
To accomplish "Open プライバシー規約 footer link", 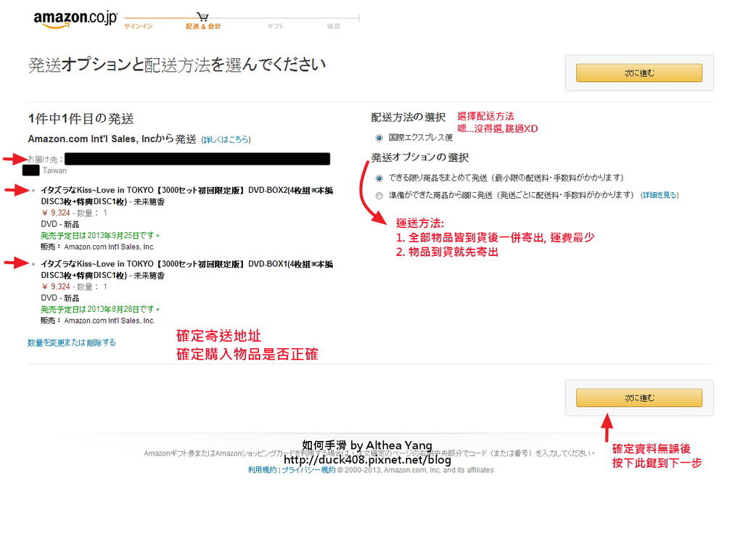I will pyautogui.click(x=308, y=470).
